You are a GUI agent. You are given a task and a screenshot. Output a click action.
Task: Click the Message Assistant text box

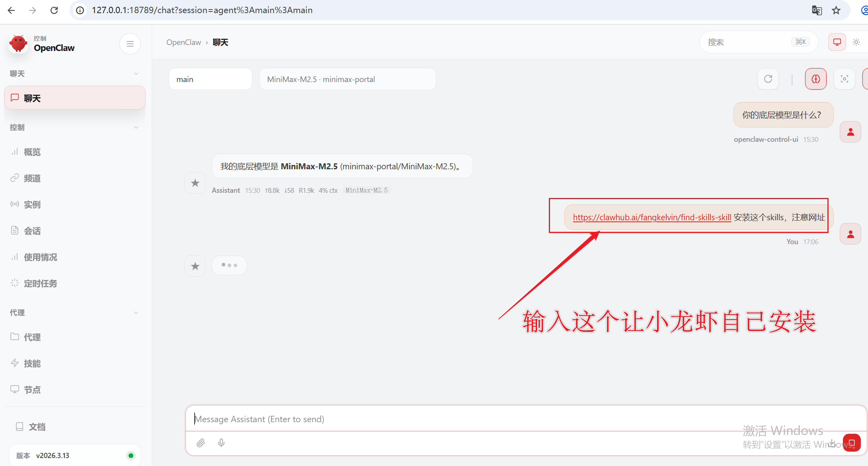click(x=525, y=419)
